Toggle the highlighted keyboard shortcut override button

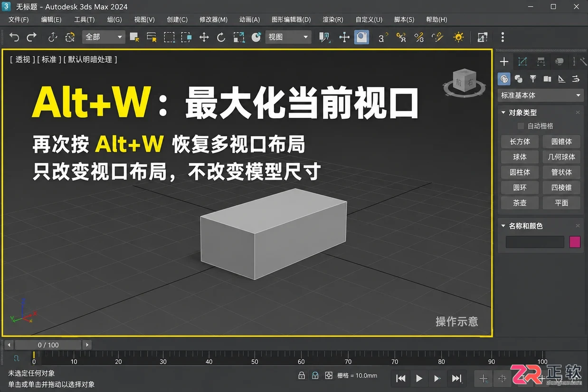362,37
